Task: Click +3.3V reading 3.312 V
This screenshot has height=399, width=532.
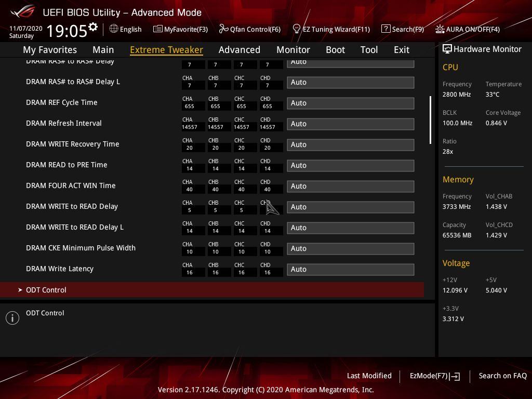Action: click(453, 318)
